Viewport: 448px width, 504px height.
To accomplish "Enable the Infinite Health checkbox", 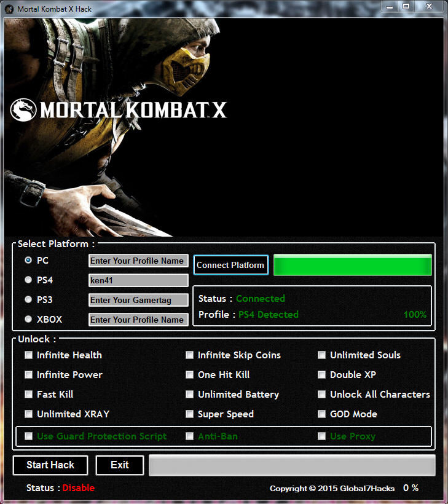I will [x=29, y=355].
